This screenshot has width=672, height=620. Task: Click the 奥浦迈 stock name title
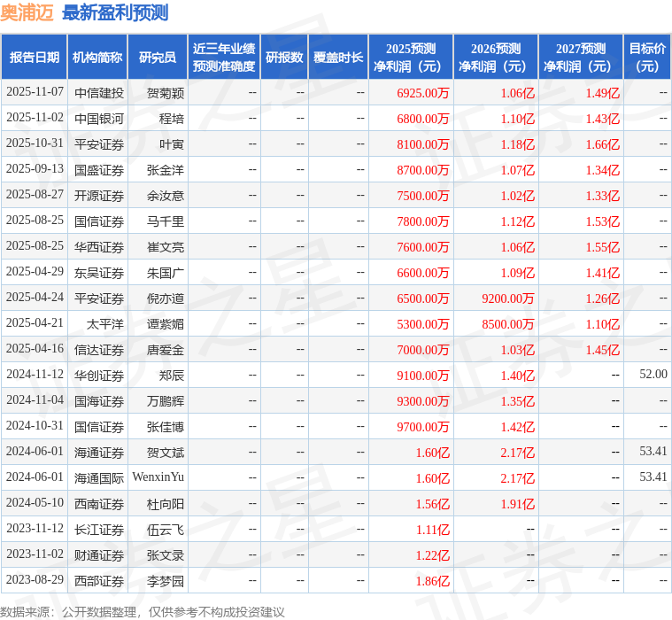(27, 13)
